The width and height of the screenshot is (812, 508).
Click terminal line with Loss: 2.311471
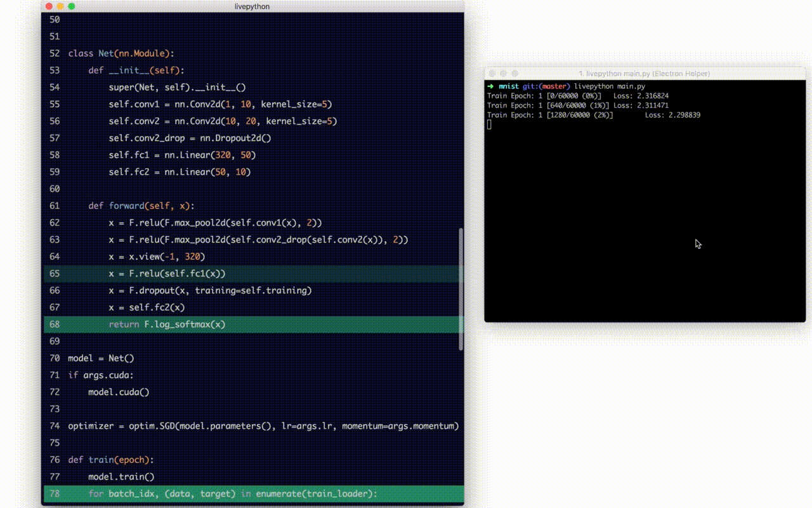(x=578, y=105)
